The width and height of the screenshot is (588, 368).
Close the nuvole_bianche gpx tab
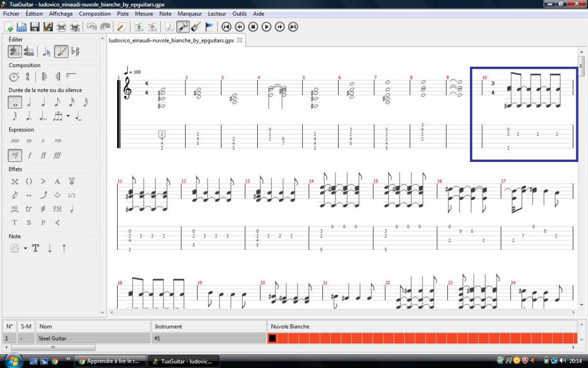coord(240,40)
